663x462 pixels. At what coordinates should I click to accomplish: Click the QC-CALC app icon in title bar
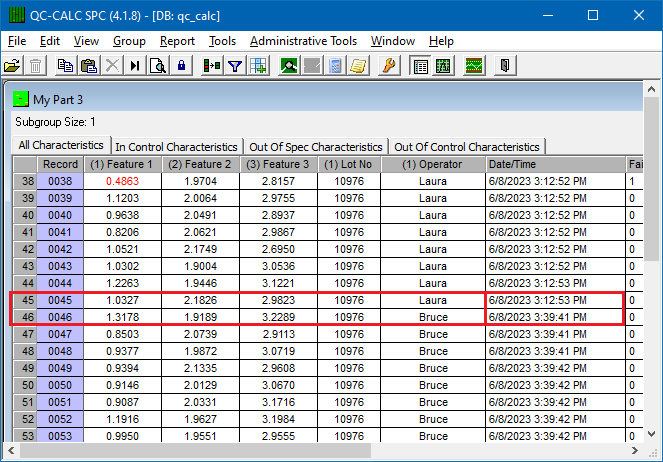pos(17,15)
